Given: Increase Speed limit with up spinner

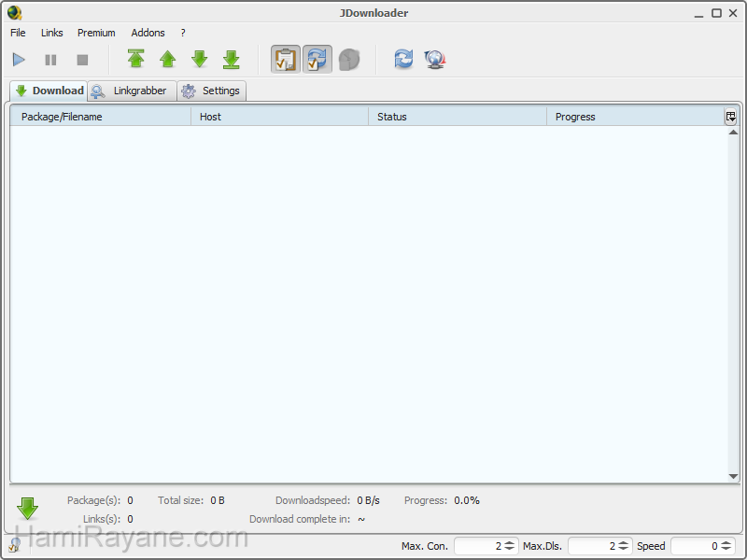Looking at the screenshot, I should click(726, 542).
